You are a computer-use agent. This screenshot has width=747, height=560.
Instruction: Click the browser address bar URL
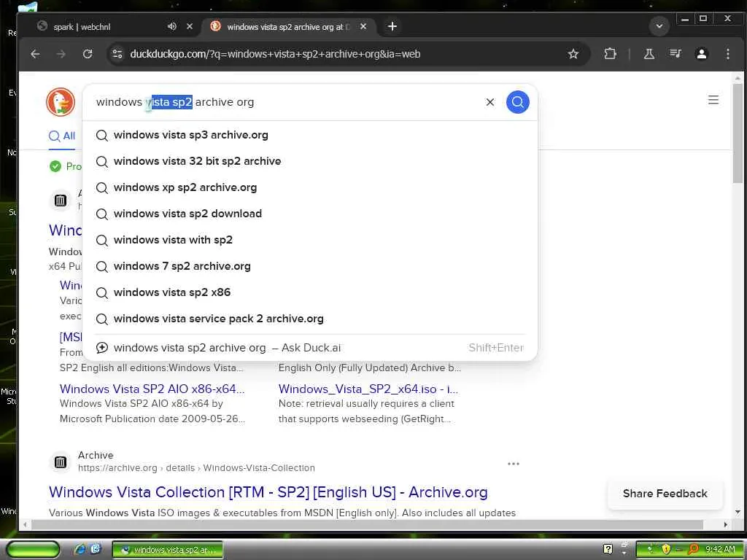point(275,54)
